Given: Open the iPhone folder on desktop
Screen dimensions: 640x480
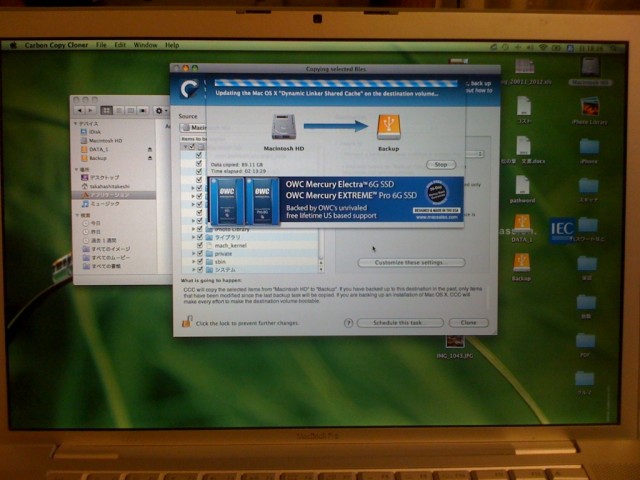Looking at the screenshot, I should click(589, 147).
